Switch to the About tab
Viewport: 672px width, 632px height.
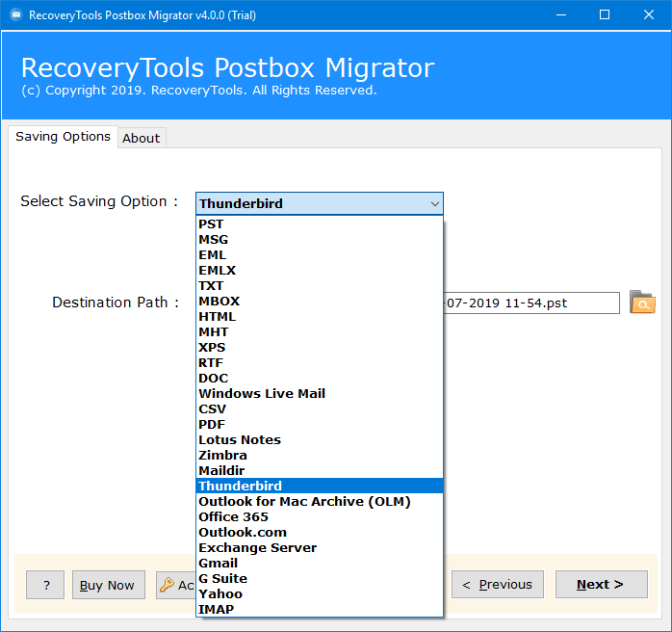(141, 138)
